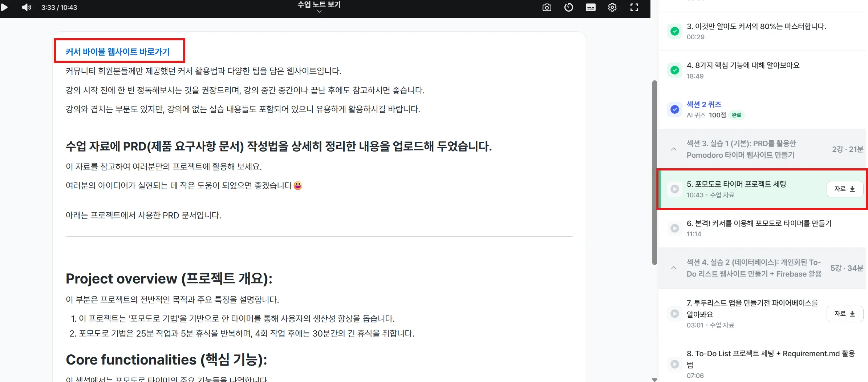Collapse 섹션 4 To-Do 리스트 section
This screenshot has width=868, height=382.
tap(674, 268)
